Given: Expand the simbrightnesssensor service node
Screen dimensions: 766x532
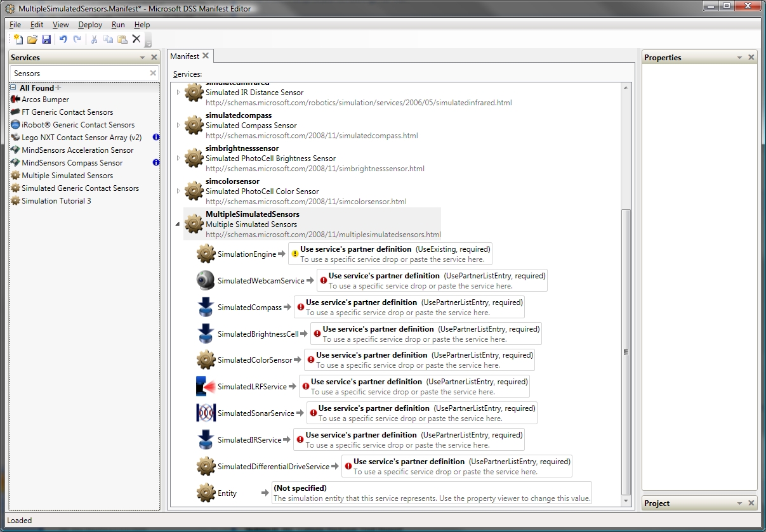Looking at the screenshot, I should tap(178, 158).
